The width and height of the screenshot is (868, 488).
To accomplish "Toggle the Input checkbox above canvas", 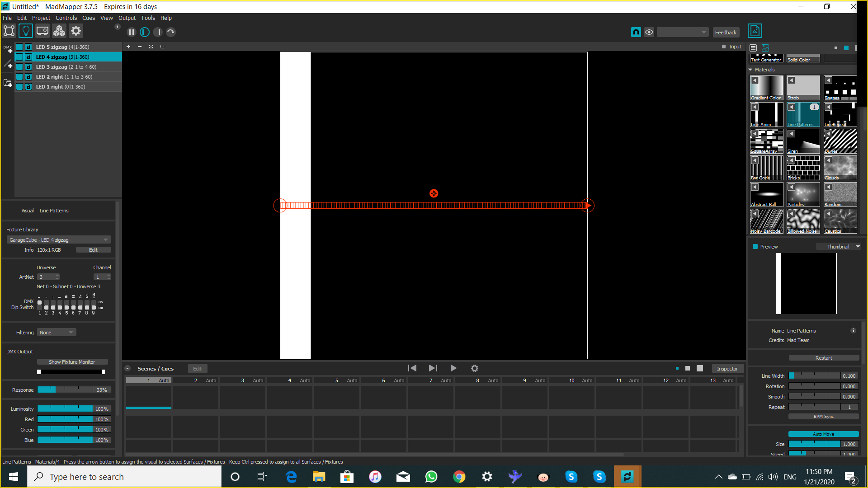I will tap(724, 47).
